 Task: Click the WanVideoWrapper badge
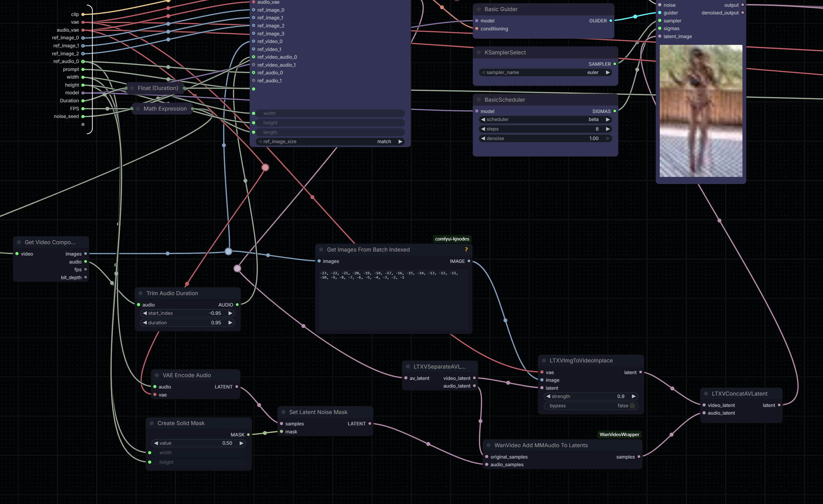[619, 435]
